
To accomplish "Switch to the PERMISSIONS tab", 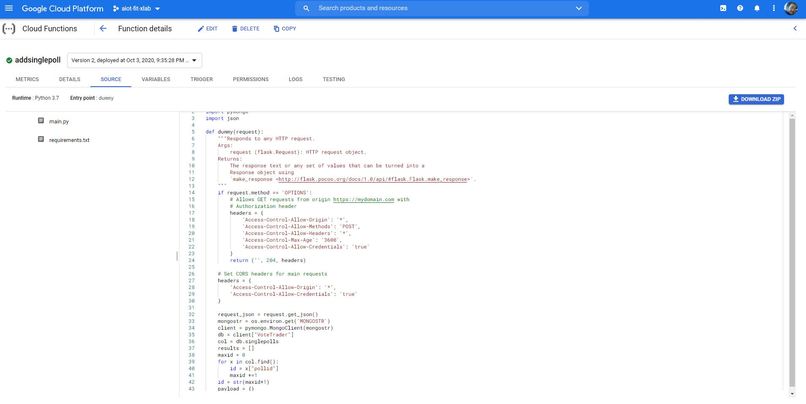I will 250,79.
